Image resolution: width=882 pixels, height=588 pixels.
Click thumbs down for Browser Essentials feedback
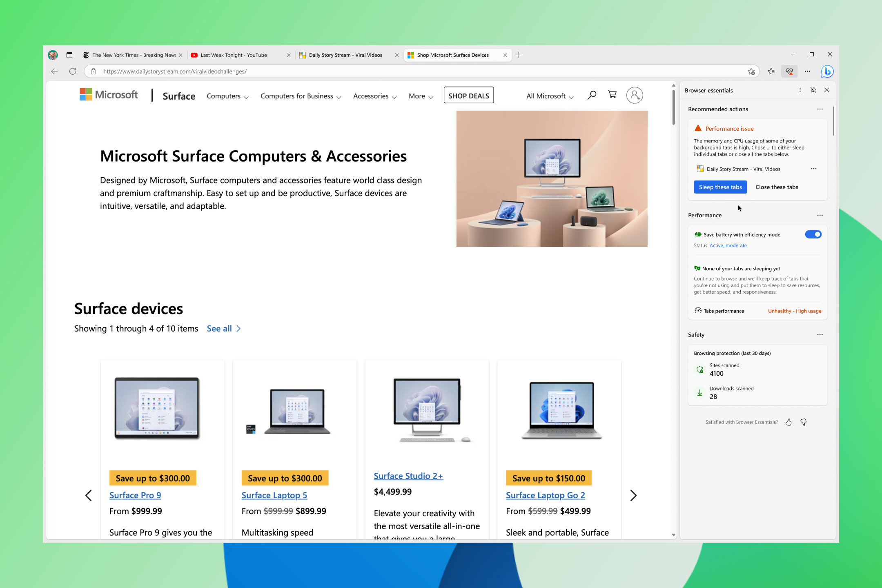coord(803,422)
